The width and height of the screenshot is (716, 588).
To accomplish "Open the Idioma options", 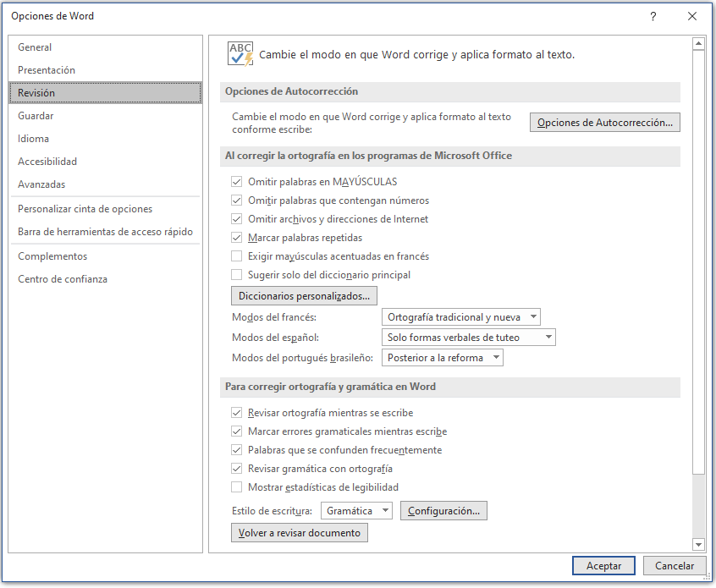I will coord(105,138).
